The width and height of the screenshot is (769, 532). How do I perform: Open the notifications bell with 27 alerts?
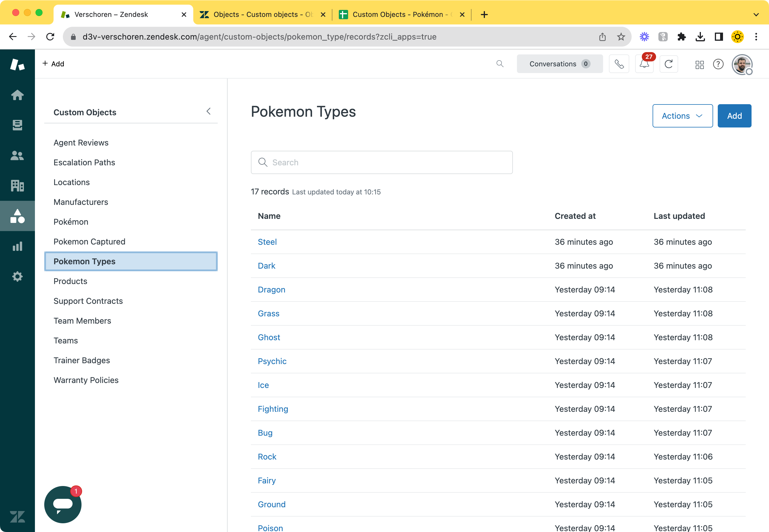pyautogui.click(x=644, y=64)
